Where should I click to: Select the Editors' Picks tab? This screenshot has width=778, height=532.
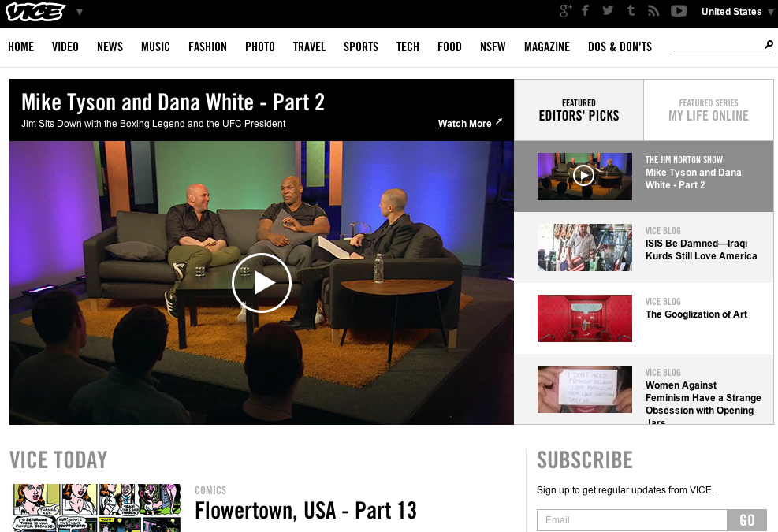click(579, 110)
